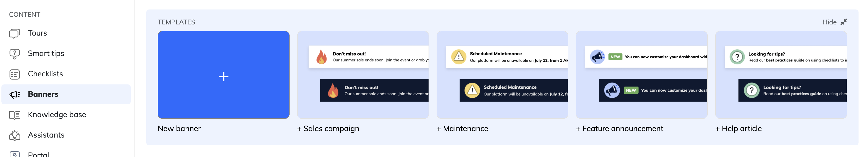Click the Checklists list icon
The height and width of the screenshot is (157, 868).
click(14, 74)
